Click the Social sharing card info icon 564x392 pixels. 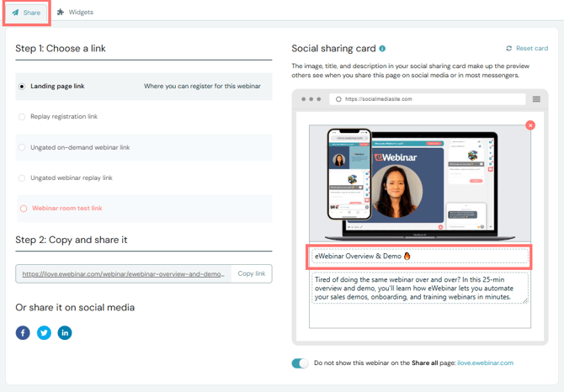382,49
